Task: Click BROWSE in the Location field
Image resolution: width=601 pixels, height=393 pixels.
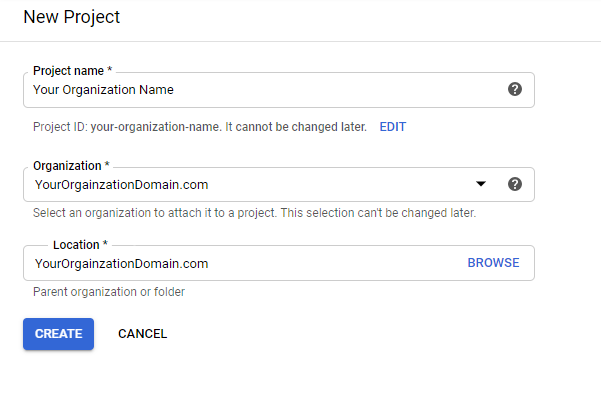Action: point(493,263)
